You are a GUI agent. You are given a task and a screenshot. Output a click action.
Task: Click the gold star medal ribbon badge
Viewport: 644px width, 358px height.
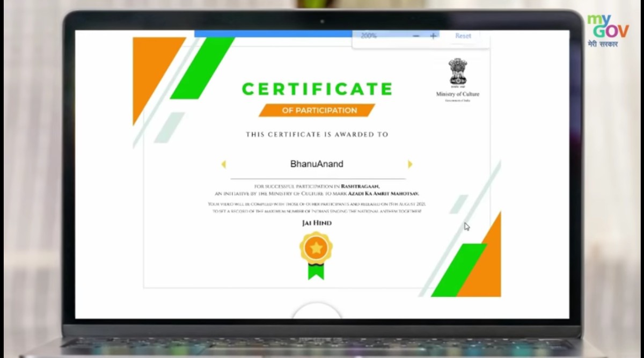tap(316, 255)
